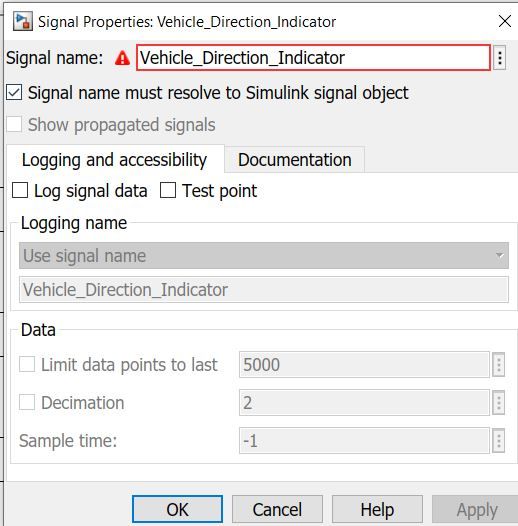Screen dimensions: 518x526
Task: Tick the Decimation checkbox
Action: point(27,402)
